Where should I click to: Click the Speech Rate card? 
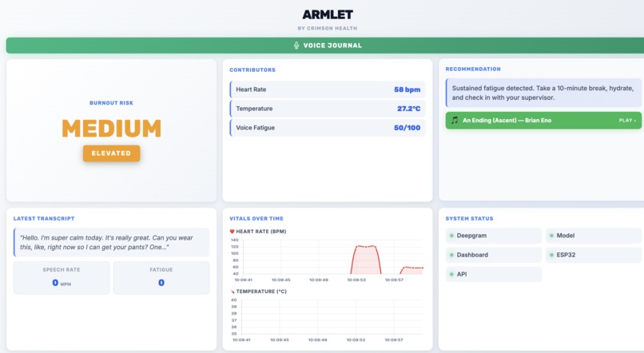pos(62,278)
